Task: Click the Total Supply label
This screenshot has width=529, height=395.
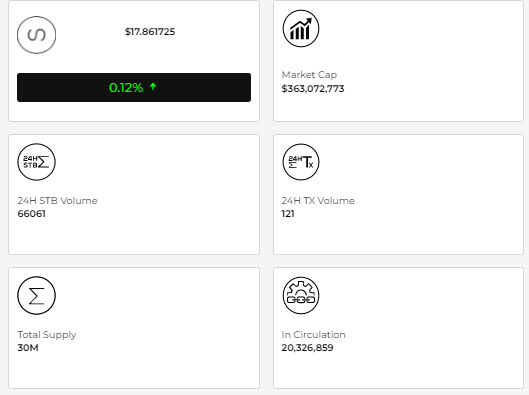Action: click(47, 335)
